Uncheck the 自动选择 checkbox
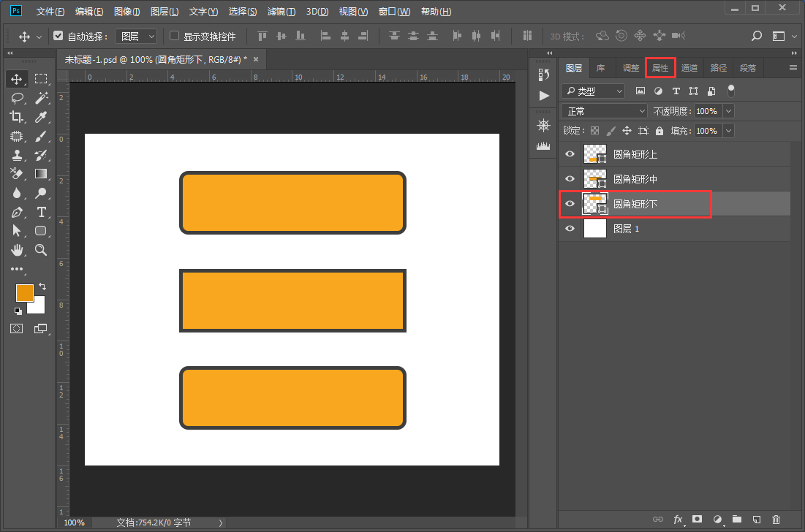This screenshot has width=805, height=532. [x=58, y=36]
